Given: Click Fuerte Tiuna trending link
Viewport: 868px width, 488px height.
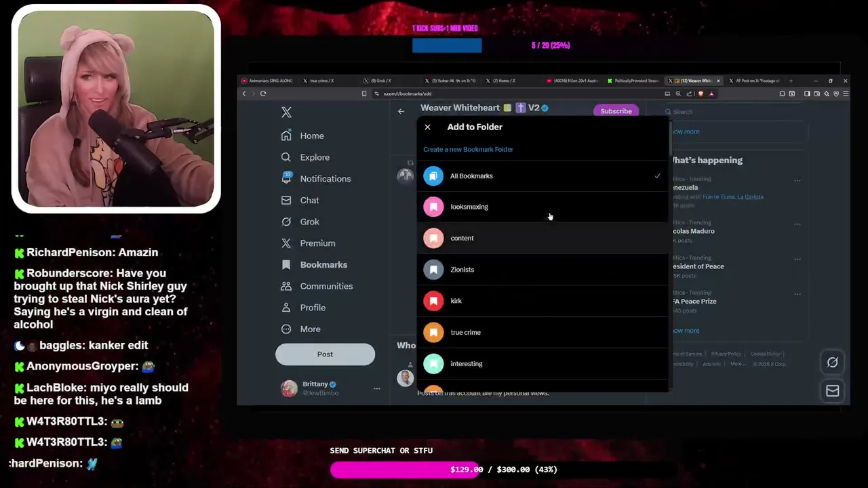Looking at the screenshot, I should pyautogui.click(x=717, y=197).
